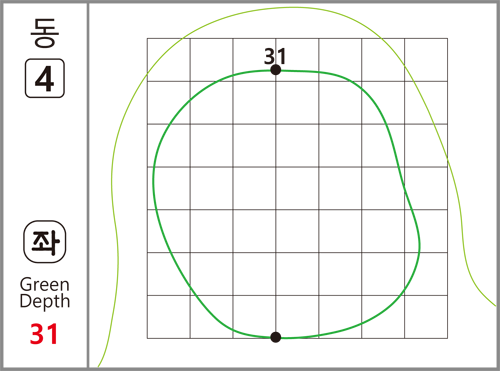Viewport: 500px width, 371px height.
Task: Click the word Green in sidebar
Action: 45,285
